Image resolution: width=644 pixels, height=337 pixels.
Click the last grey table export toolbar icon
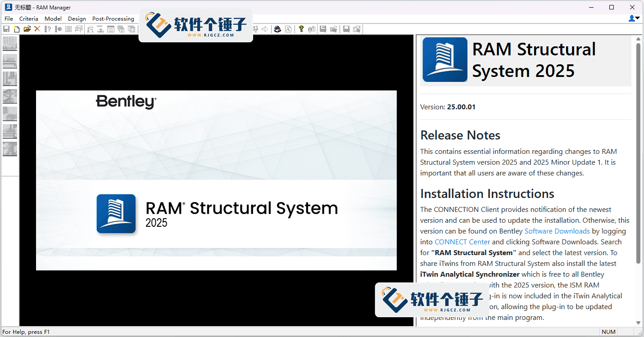[357, 29]
